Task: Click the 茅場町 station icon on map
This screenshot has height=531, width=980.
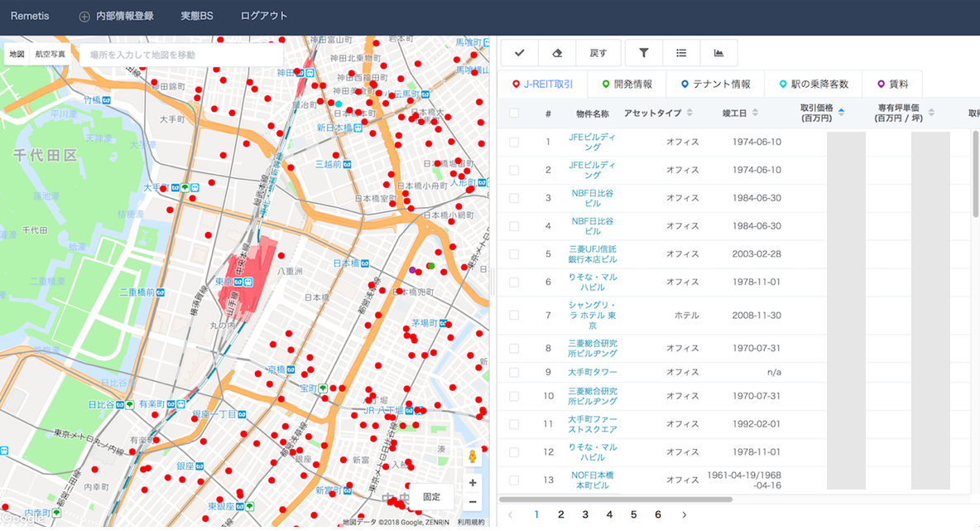Action: point(443,323)
